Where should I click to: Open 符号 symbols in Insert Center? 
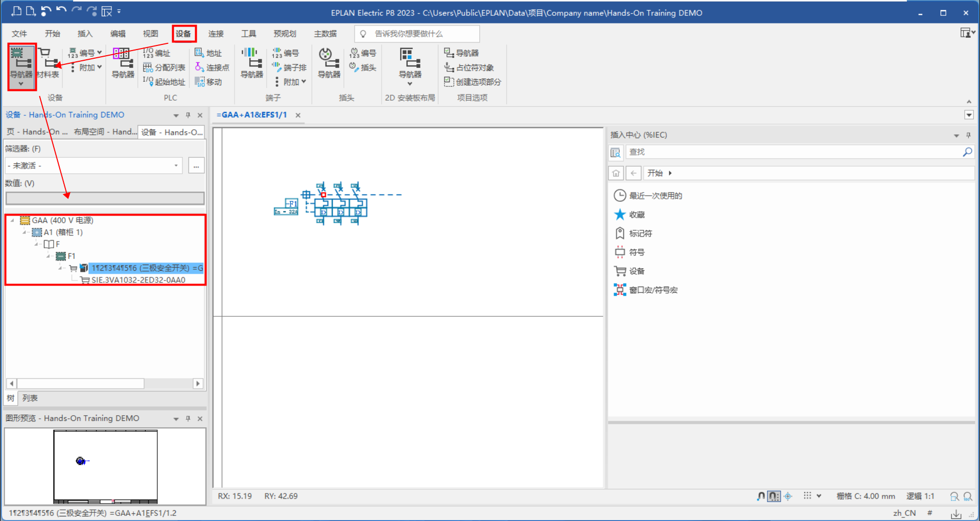pos(629,252)
